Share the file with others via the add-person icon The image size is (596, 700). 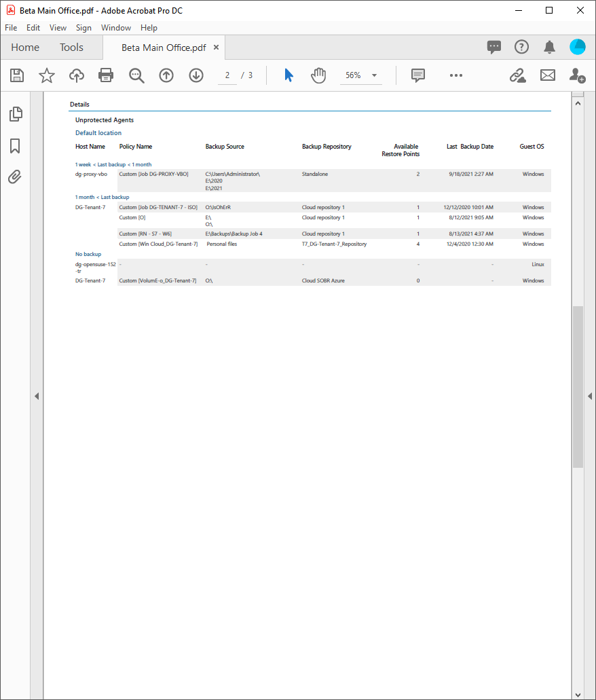(577, 75)
